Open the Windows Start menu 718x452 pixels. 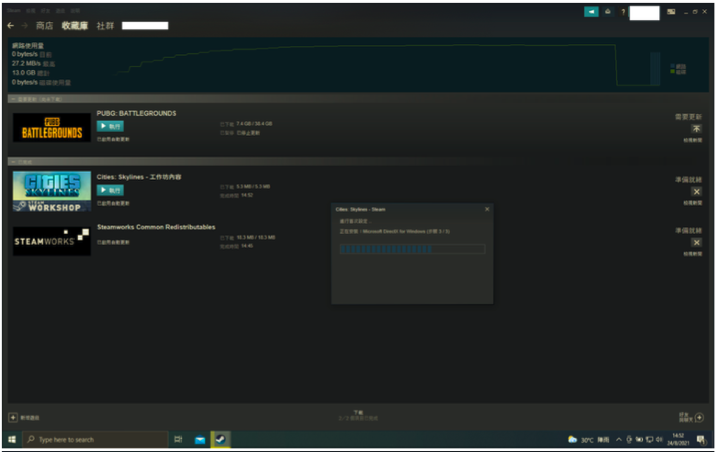[x=12, y=440]
